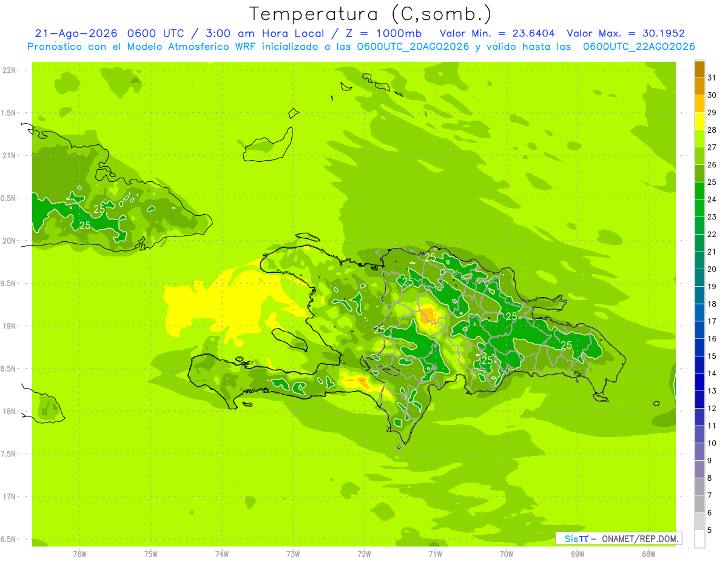Viewport: 728px width, 562px height.
Task: Click the legend value '10'
Action: click(x=712, y=443)
